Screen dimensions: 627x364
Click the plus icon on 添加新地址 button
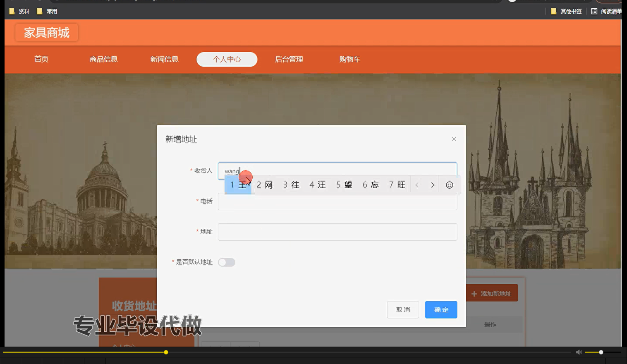pos(474,293)
